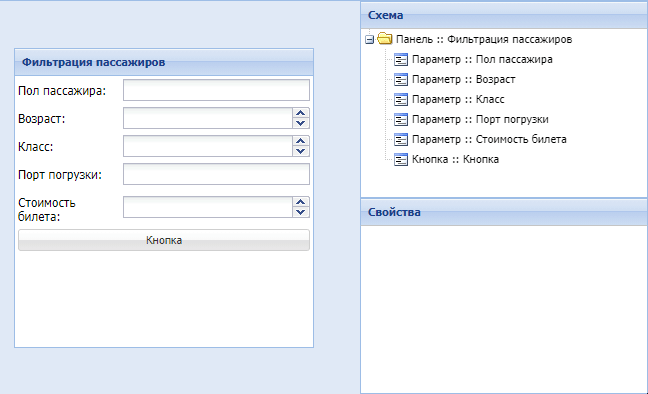Select Параметр :: Стоимость билета in the tree

[x=489, y=139]
